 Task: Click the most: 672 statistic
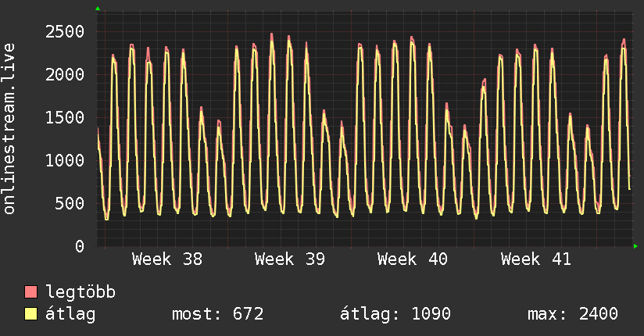(x=218, y=314)
